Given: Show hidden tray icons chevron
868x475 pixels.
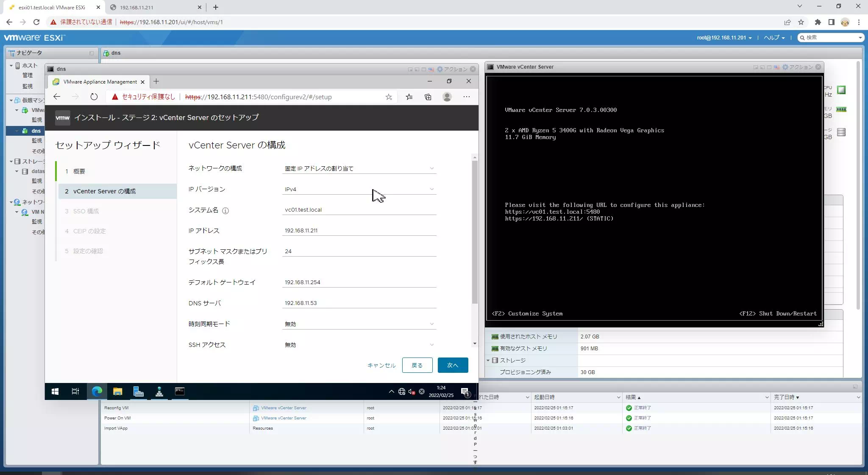Looking at the screenshot, I should (x=392, y=391).
